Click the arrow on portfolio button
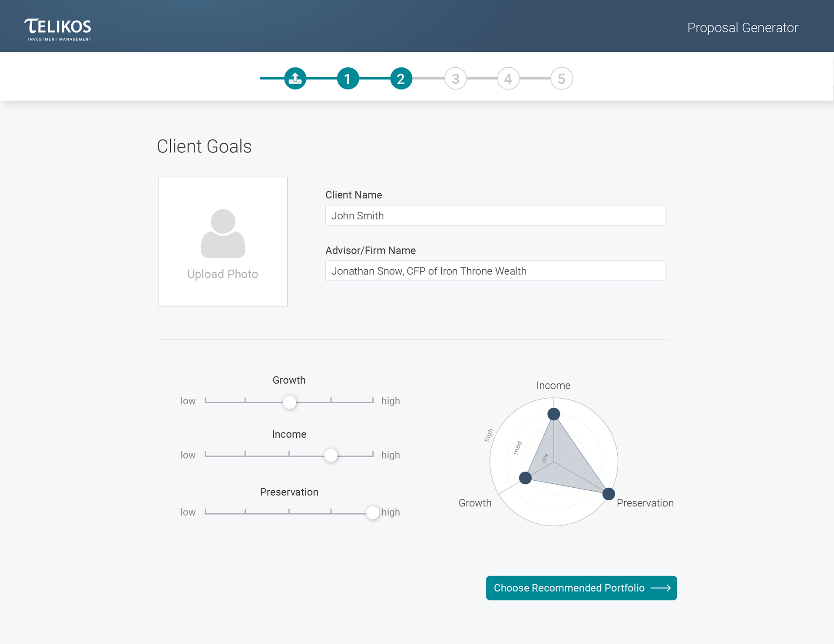Screen dimensions: 834x644 pyautogui.click(x=661, y=588)
